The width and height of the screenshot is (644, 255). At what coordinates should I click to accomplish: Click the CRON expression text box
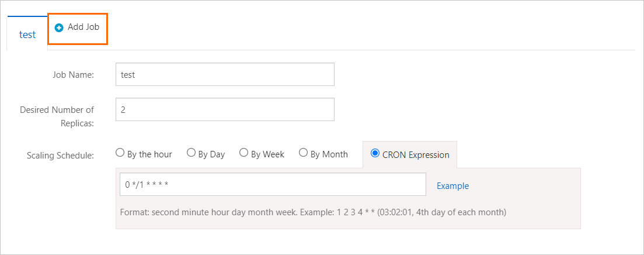click(272, 185)
